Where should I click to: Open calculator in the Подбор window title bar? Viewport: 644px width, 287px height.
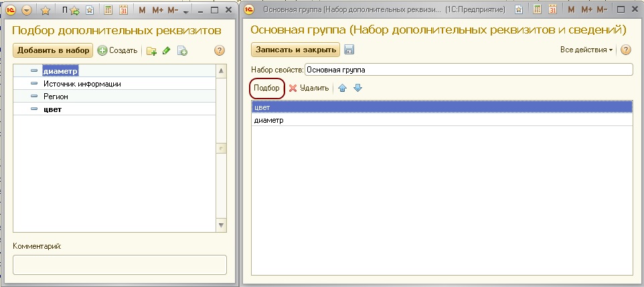(108, 10)
